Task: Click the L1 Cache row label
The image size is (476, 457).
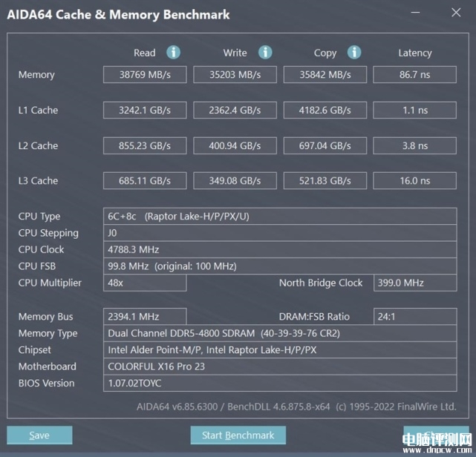Action: pyautogui.click(x=38, y=110)
